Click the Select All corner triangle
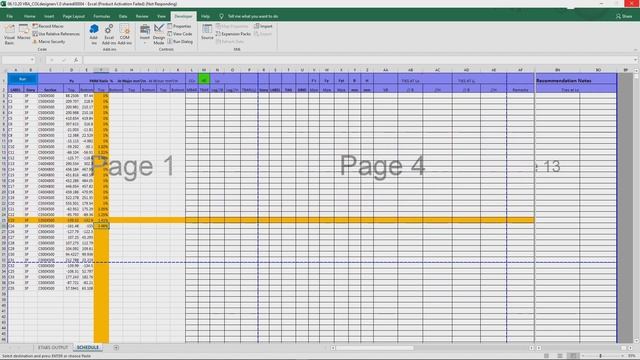 point(4,70)
